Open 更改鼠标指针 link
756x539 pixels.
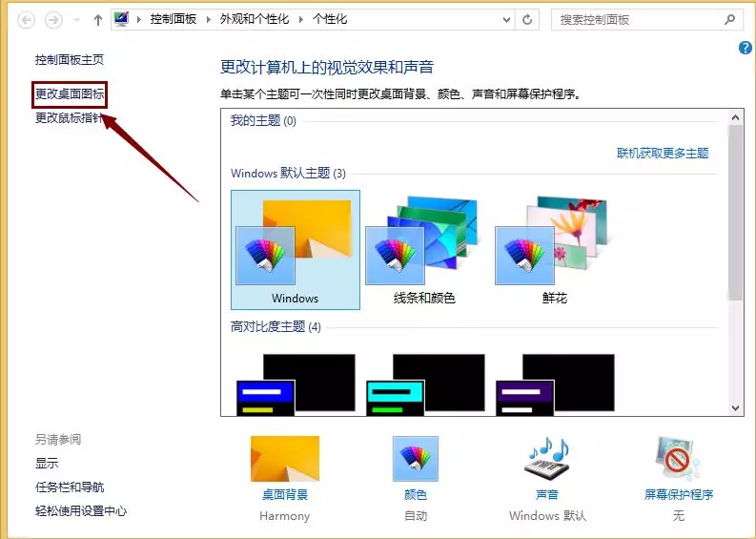[70, 117]
